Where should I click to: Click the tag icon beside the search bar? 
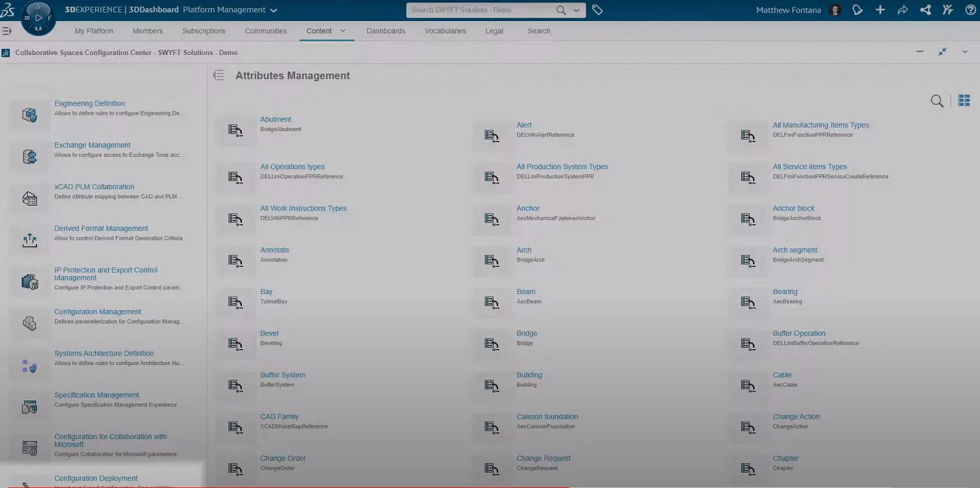coord(597,10)
